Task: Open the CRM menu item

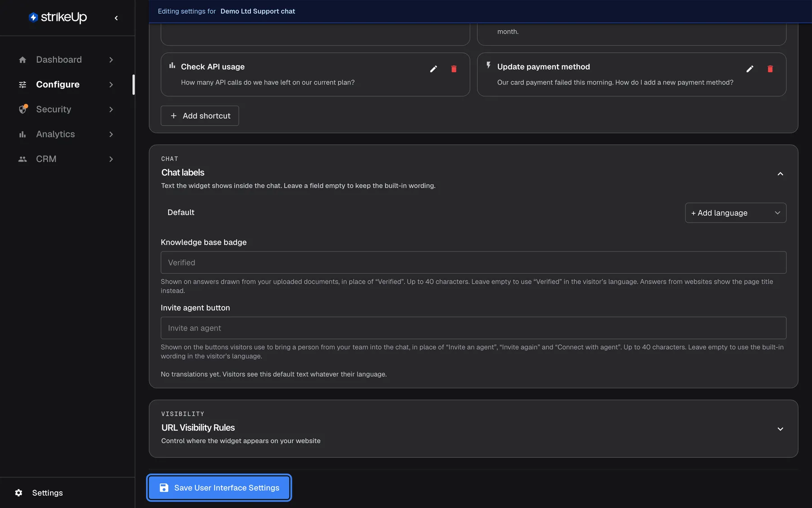Action: (67, 159)
